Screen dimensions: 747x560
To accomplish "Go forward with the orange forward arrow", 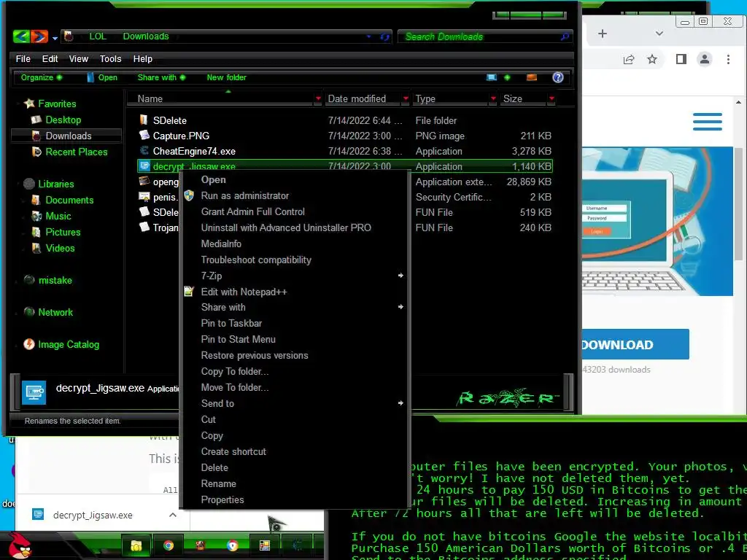I will coord(39,36).
